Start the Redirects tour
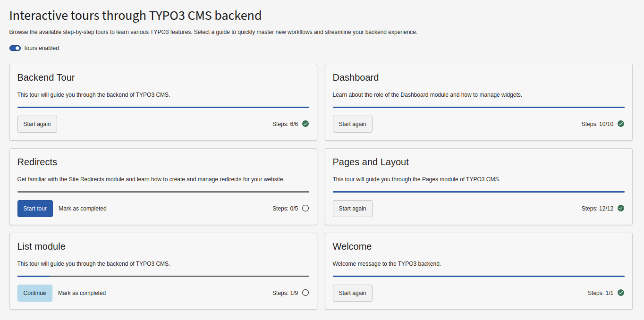The height and width of the screenshot is (320, 644). [35, 209]
